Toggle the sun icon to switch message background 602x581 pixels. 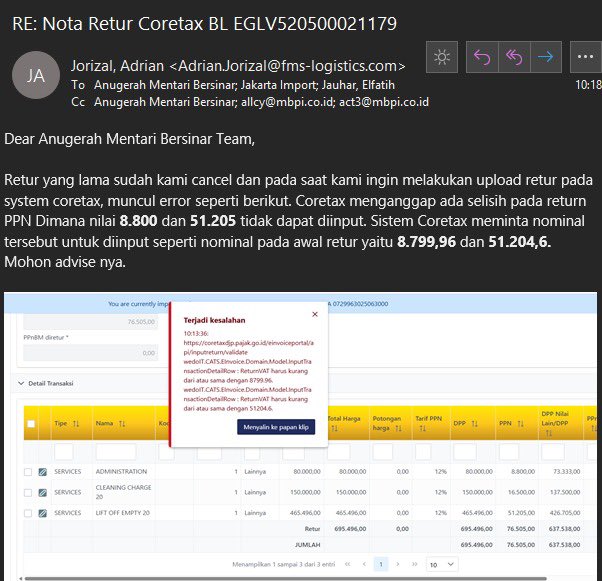(x=442, y=57)
